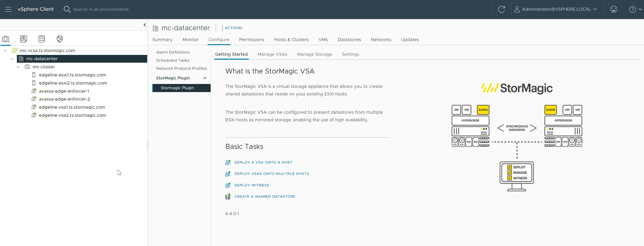
Task: Select avassa-edge-enforcer-2 VM in tree
Action: click(x=64, y=99)
